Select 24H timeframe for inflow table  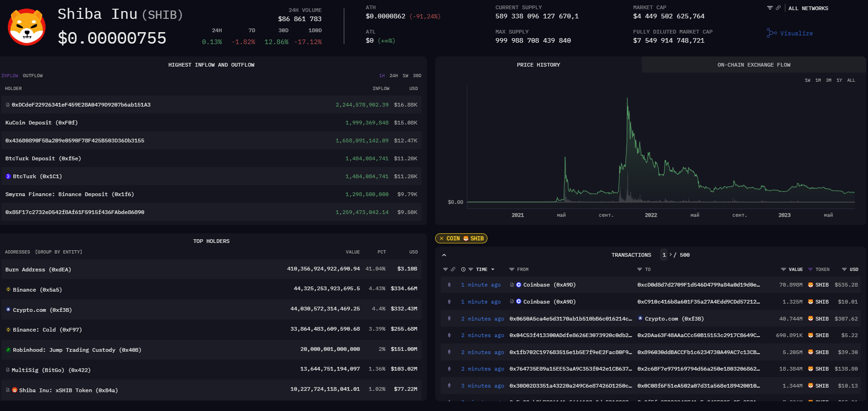393,76
